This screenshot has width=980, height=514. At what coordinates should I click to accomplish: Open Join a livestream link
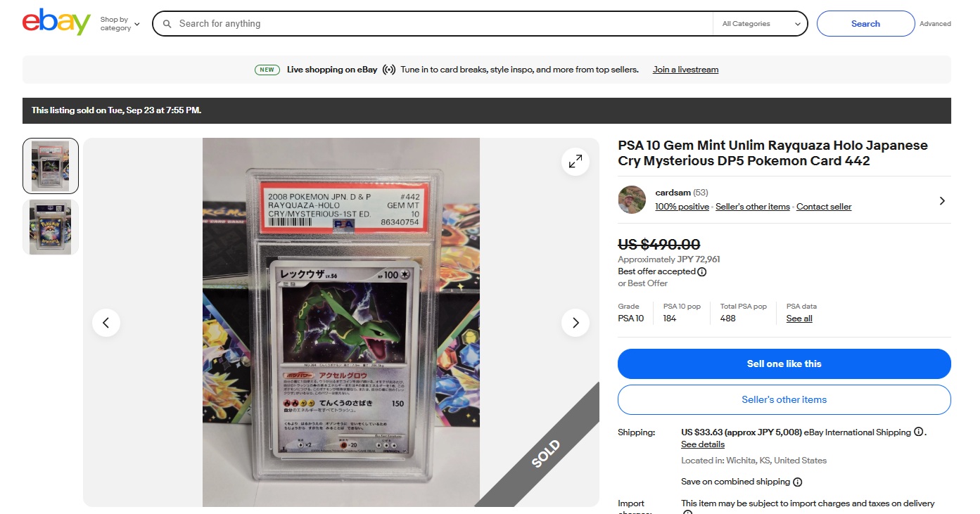coord(685,70)
